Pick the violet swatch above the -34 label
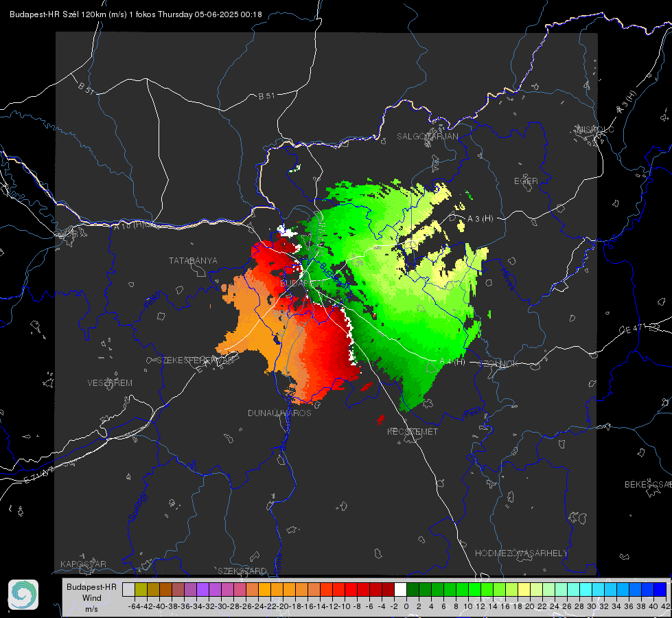Screen dimensions: 672x618 pos(202,589)
